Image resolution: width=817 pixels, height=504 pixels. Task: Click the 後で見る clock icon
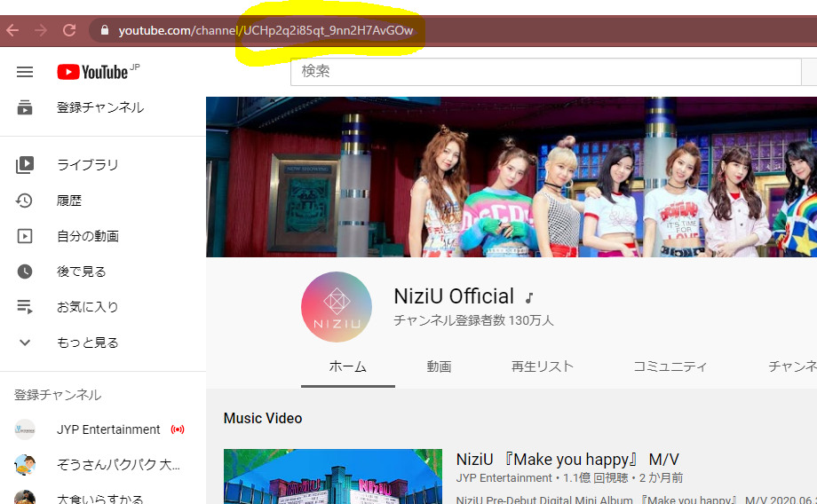pyautogui.click(x=25, y=272)
